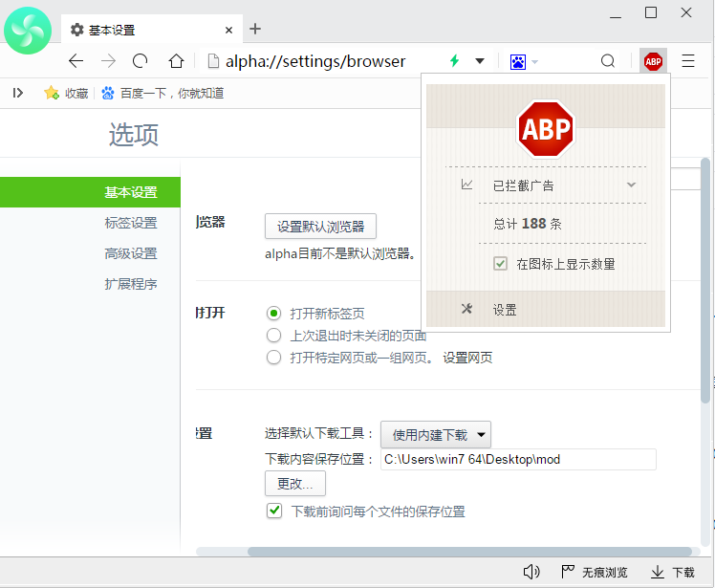Click the download arrow icon in status bar
Image resolution: width=715 pixels, height=588 pixels.
point(657,572)
